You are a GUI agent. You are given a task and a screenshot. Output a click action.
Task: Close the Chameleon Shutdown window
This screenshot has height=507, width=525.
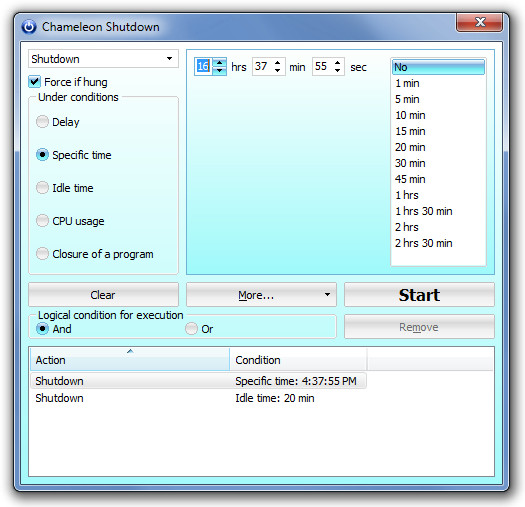click(x=479, y=22)
